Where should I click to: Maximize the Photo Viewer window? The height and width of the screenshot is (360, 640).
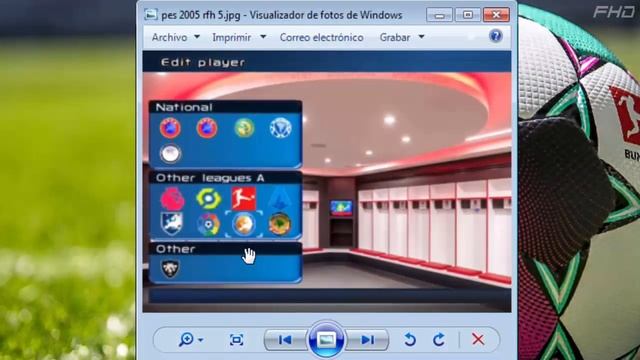(x=468, y=15)
